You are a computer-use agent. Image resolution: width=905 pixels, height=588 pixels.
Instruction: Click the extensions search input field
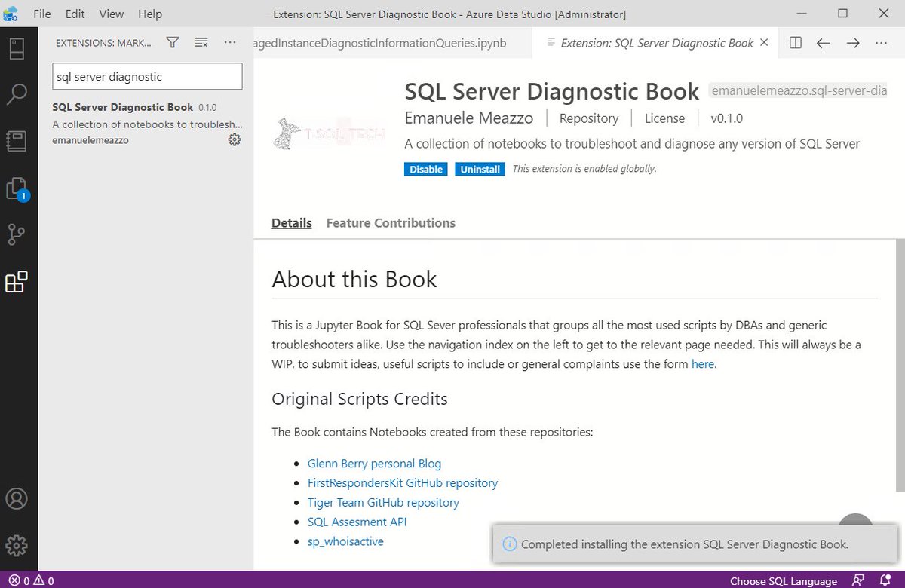pos(147,77)
